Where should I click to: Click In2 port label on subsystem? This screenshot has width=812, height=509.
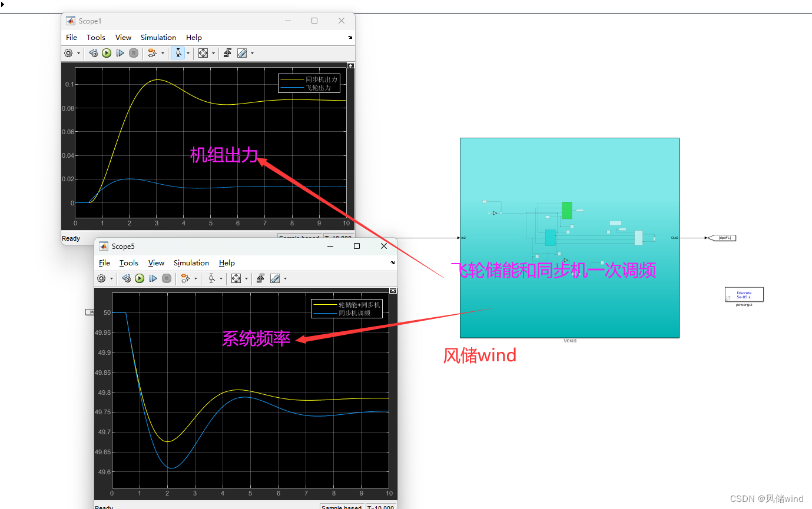click(x=463, y=238)
